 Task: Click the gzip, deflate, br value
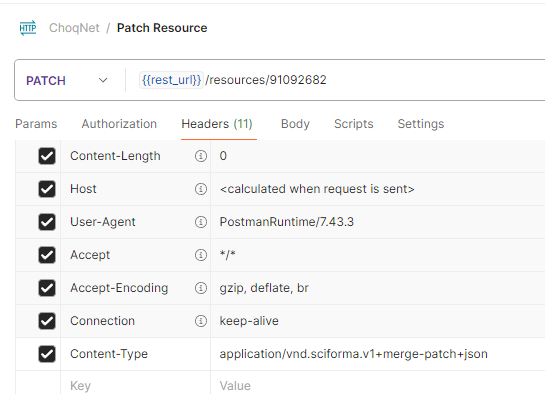(264, 288)
